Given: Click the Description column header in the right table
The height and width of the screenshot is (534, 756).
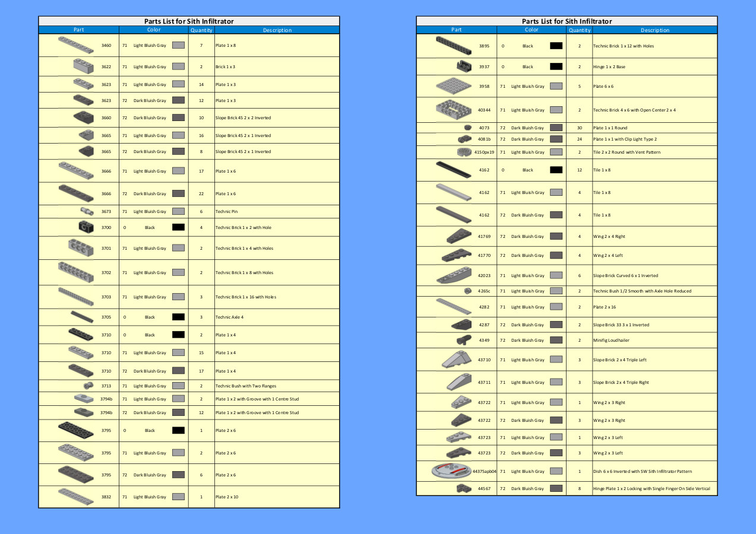Looking at the screenshot, I should pos(655,30).
